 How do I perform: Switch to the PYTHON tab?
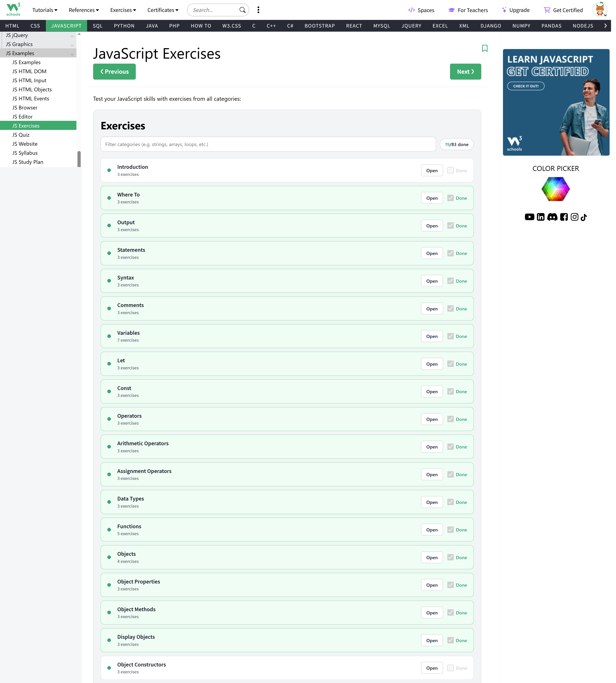[124, 26]
